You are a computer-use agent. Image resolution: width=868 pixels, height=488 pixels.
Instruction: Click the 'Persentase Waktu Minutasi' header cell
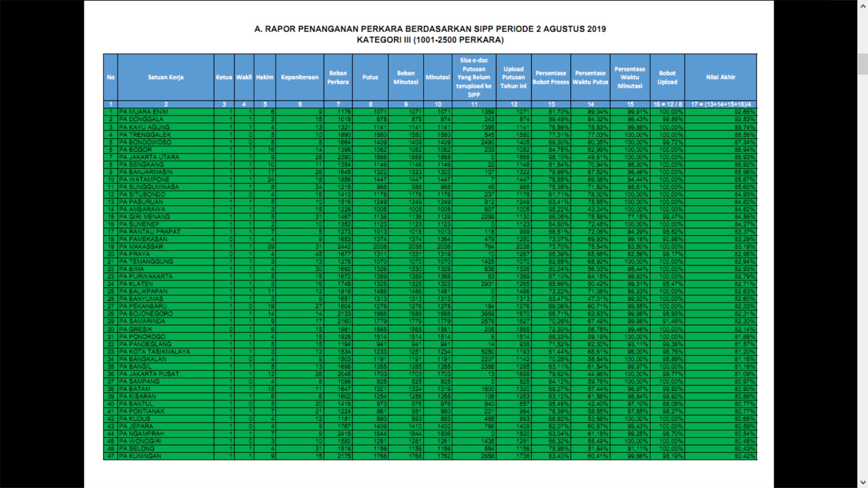click(630, 77)
